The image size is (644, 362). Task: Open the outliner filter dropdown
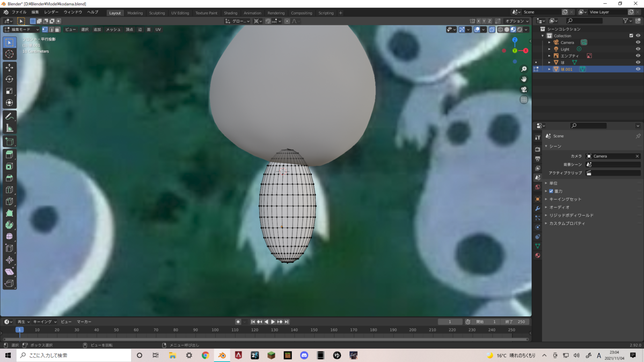628,21
